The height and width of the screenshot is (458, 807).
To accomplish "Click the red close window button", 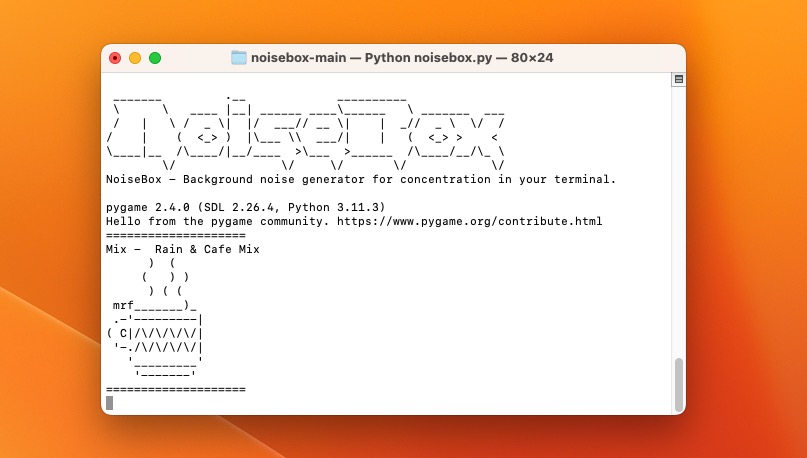I will tap(115, 58).
